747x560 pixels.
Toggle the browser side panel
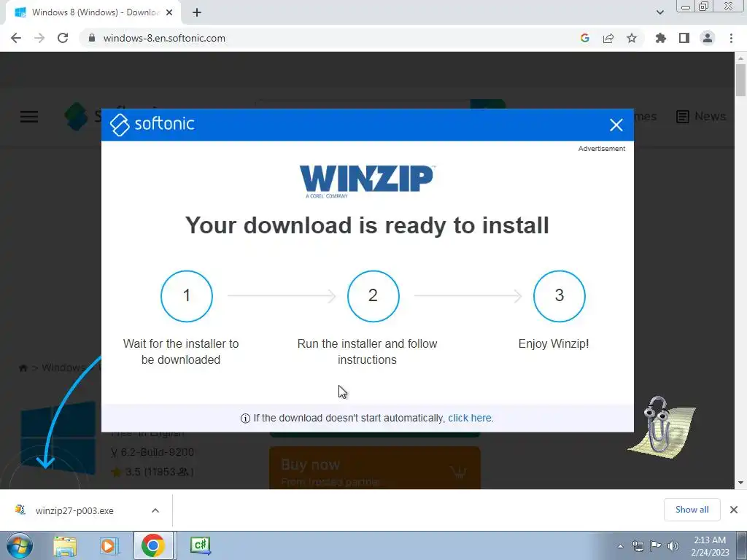click(684, 38)
